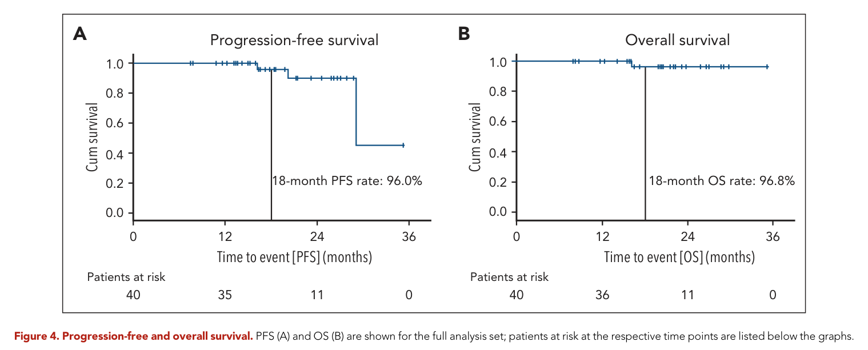The height and width of the screenshot is (350, 868).
Task: Click the panel A label
Action: [80, 34]
